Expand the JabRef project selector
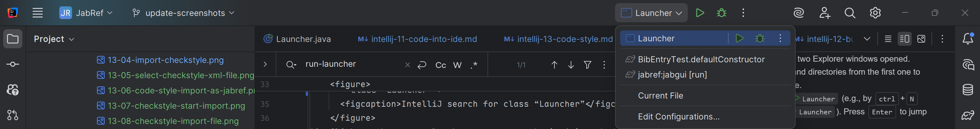The image size is (980, 129). click(x=86, y=13)
